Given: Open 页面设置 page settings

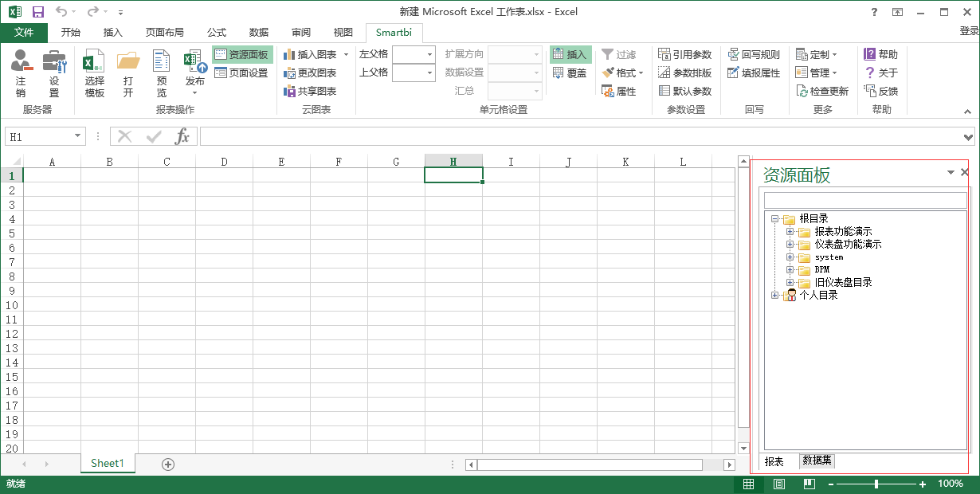Looking at the screenshot, I should click(242, 73).
